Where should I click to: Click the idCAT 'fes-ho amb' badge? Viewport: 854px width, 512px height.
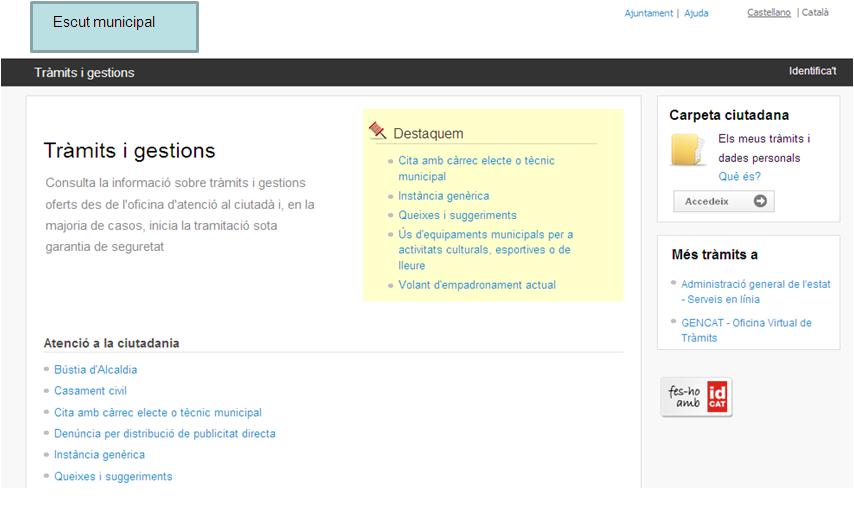pyautogui.click(x=696, y=397)
